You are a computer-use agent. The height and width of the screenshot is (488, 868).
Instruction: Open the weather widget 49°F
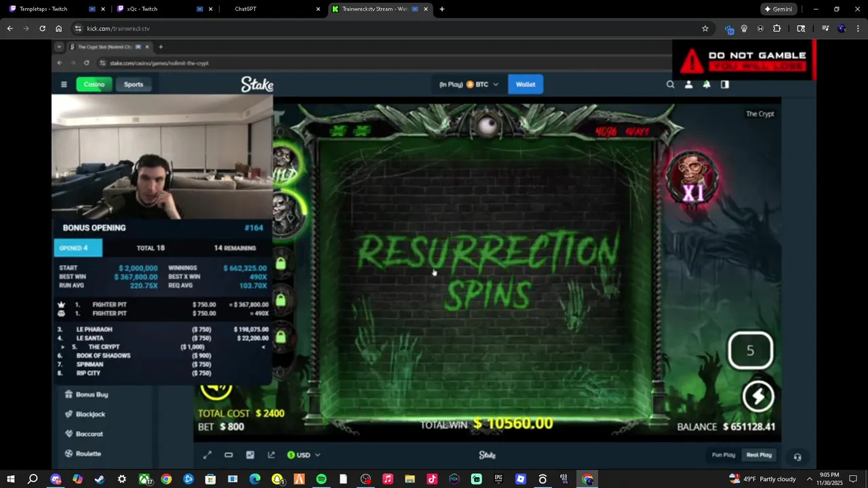point(762,479)
